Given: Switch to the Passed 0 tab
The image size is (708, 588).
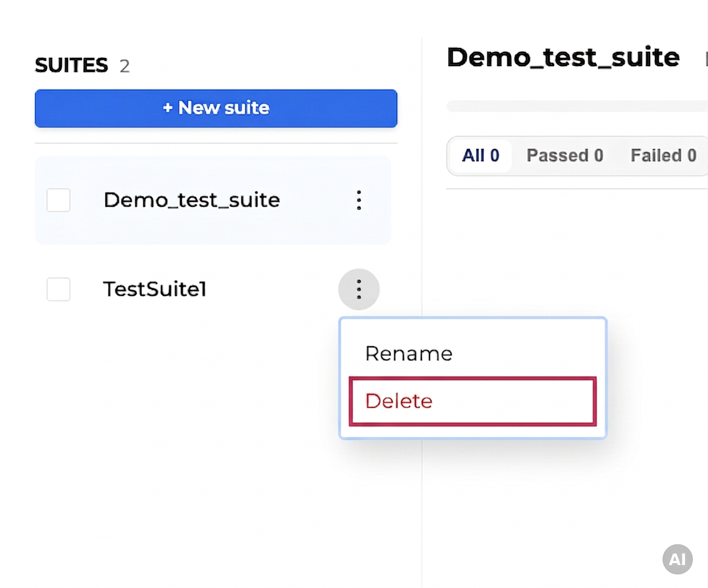Looking at the screenshot, I should [565, 156].
